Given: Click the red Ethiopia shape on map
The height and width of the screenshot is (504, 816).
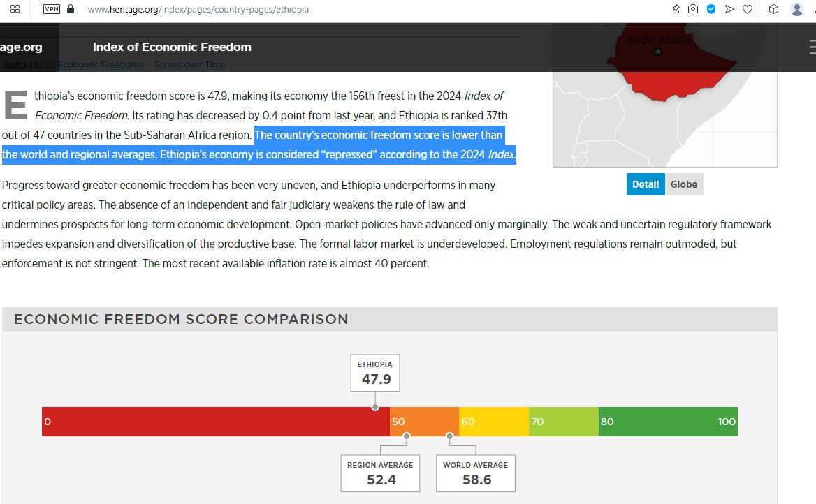Looking at the screenshot, I should (671, 73).
